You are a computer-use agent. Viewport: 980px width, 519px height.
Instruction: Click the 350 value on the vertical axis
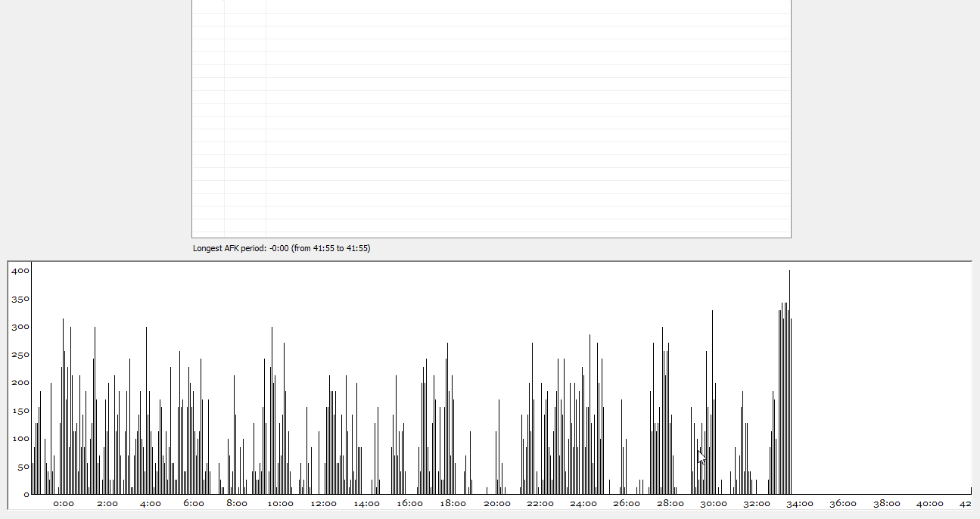pos(20,299)
